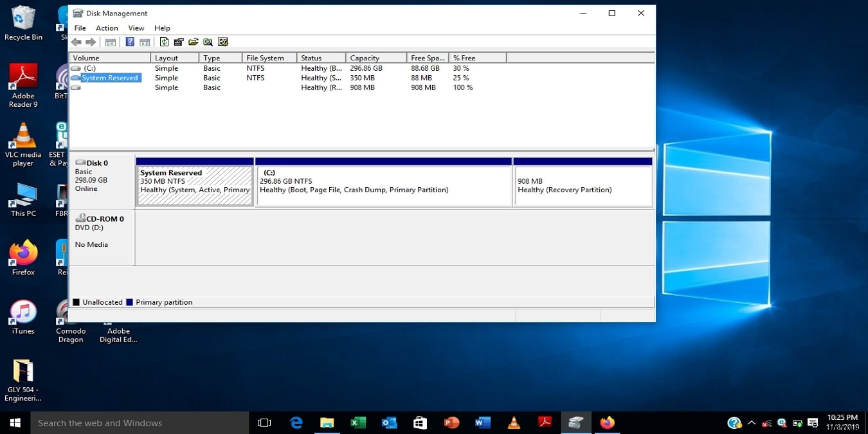This screenshot has height=434, width=868.
Task: Open the Action menu
Action: [x=107, y=28]
